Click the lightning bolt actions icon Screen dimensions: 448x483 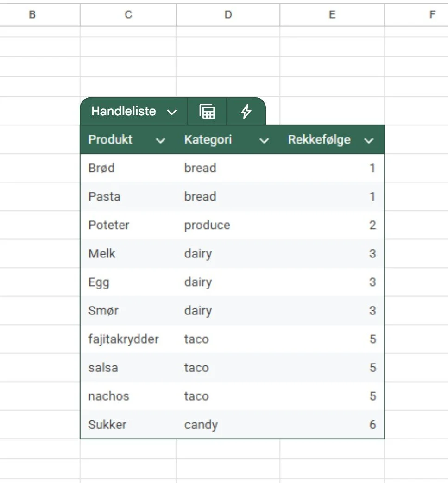pyautogui.click(x=246, y=111)
